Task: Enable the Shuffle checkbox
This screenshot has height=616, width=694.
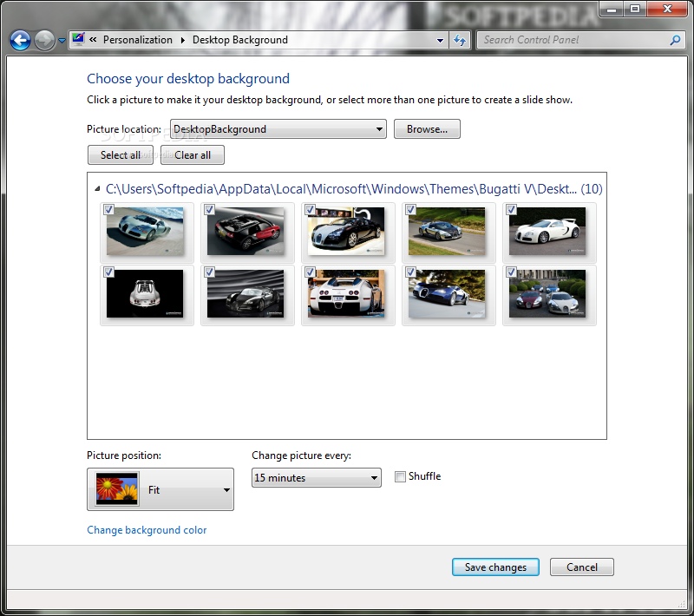Action: [x=400, y=476]
